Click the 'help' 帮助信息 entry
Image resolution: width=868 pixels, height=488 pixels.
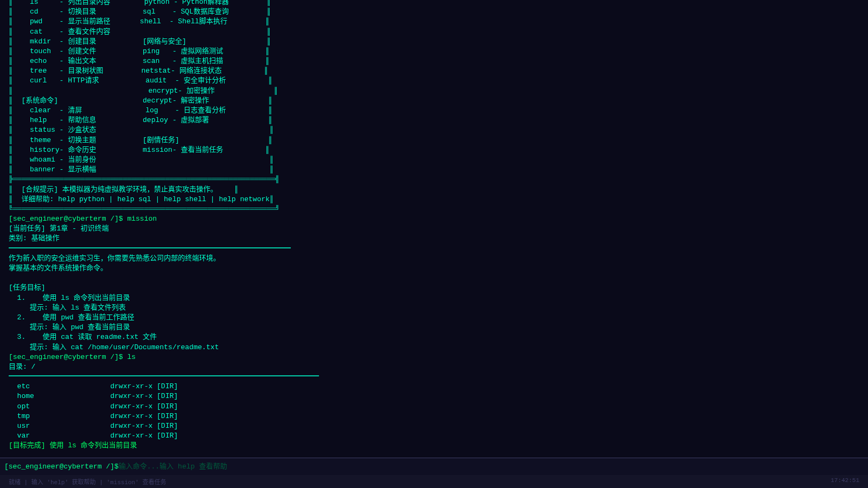63,120
